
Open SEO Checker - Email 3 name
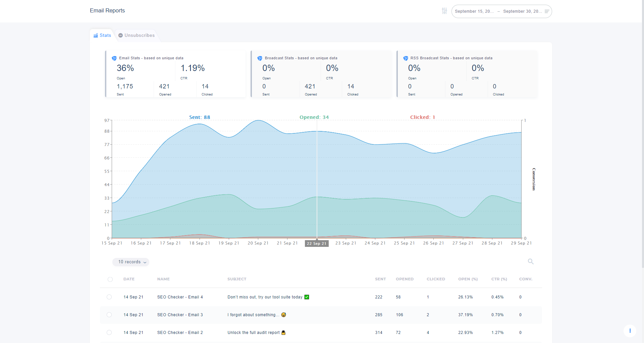click(x=180, y=315)
